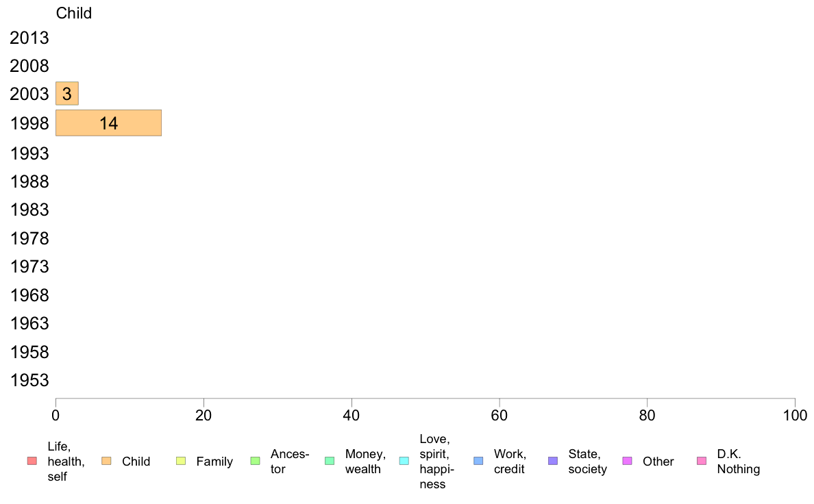Click the Family legend text
The width and height of the screenshot is (814, 504).
(214, 462)
